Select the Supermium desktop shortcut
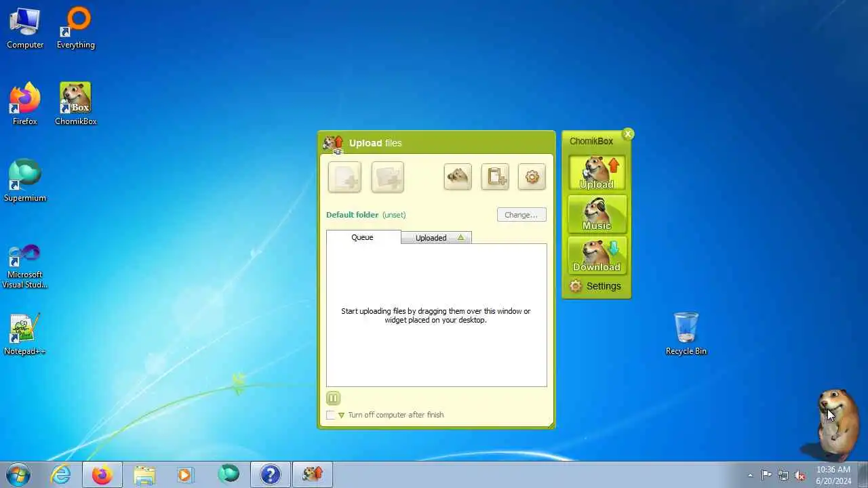The image size is (868, 488). [x=25, y=181]
